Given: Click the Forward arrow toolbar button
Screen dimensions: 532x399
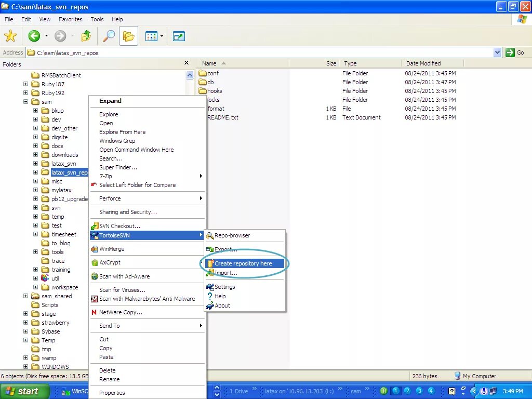Looking at the screenshot, I should [x=60, y=36].
